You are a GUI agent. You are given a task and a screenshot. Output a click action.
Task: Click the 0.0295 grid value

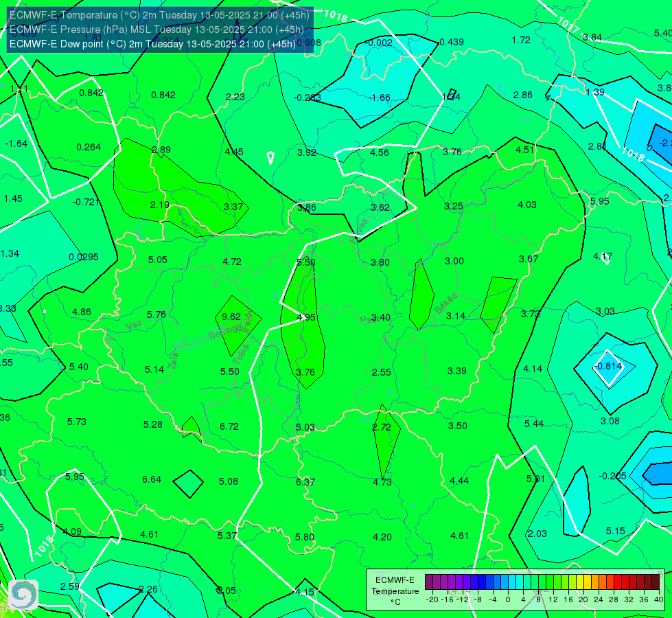pos(84,257)
